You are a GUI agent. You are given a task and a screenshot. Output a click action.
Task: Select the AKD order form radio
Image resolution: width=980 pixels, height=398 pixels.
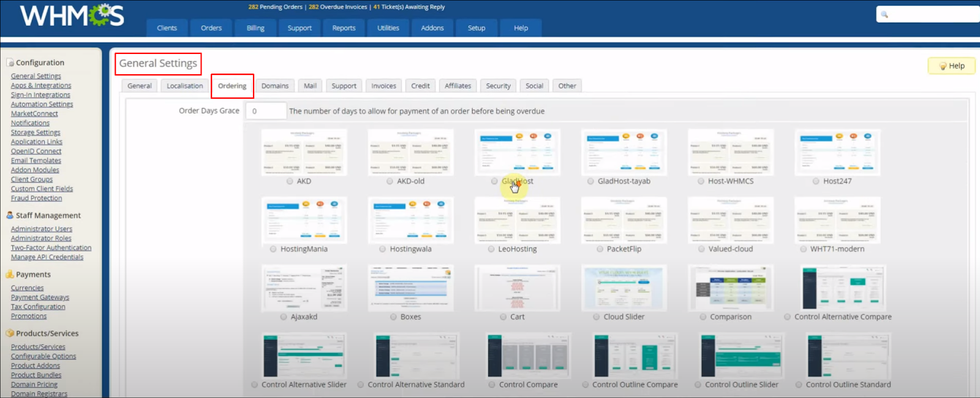pyautogui.click(x=290, y=182)
